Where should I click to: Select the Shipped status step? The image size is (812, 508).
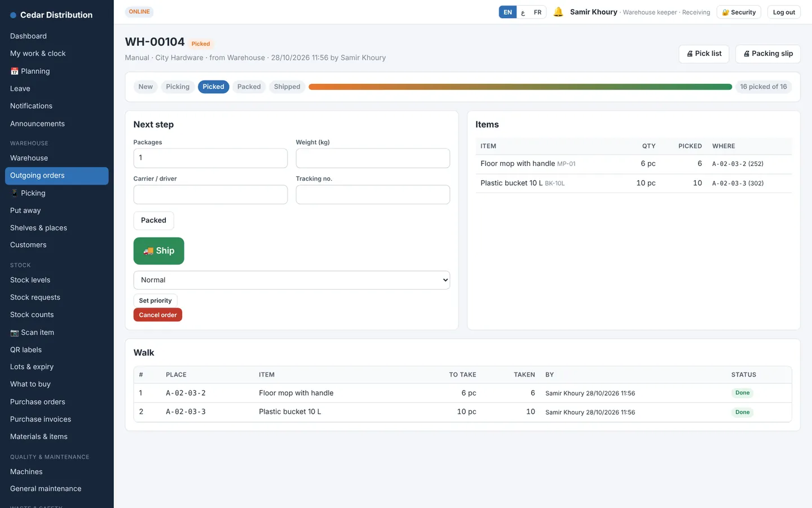tap(287, 87)
